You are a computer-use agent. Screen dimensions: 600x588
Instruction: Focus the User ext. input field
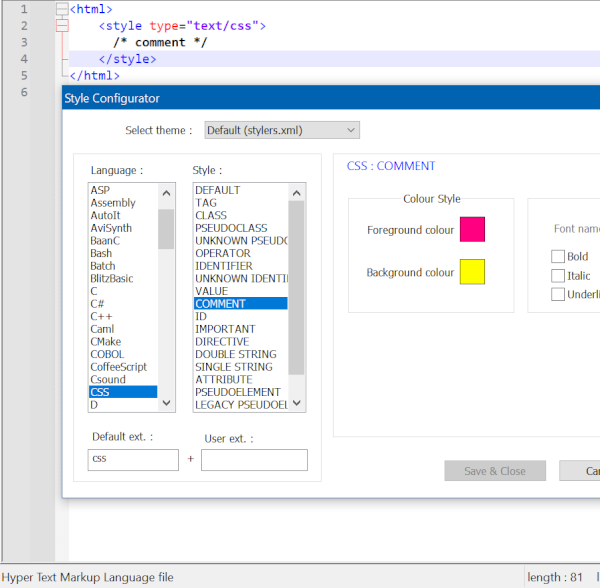point(254,459)
